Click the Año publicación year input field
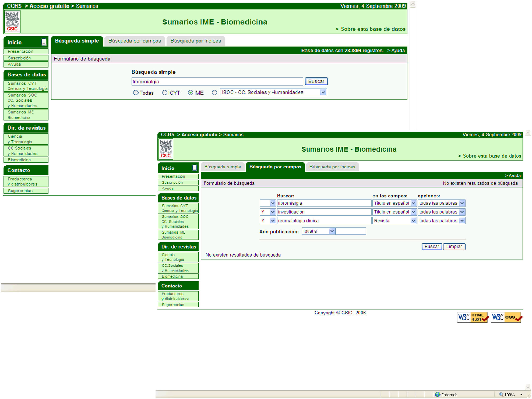 (x=351, y=231)
